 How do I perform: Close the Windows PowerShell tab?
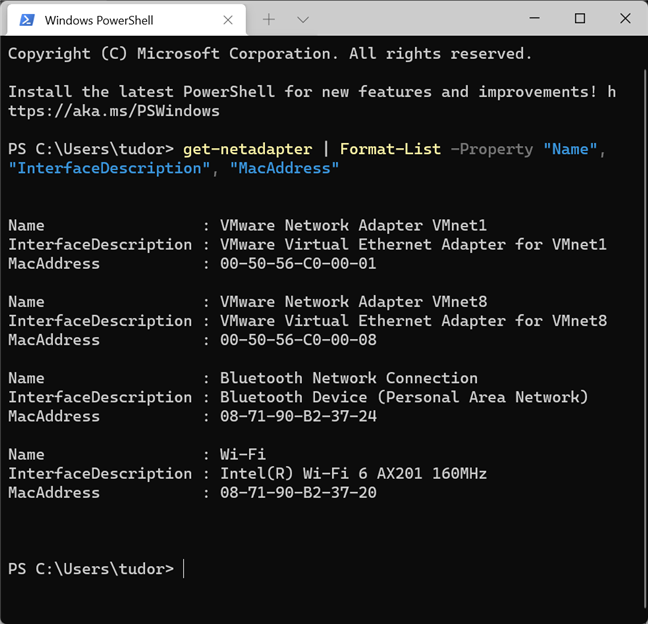point(228,20)
